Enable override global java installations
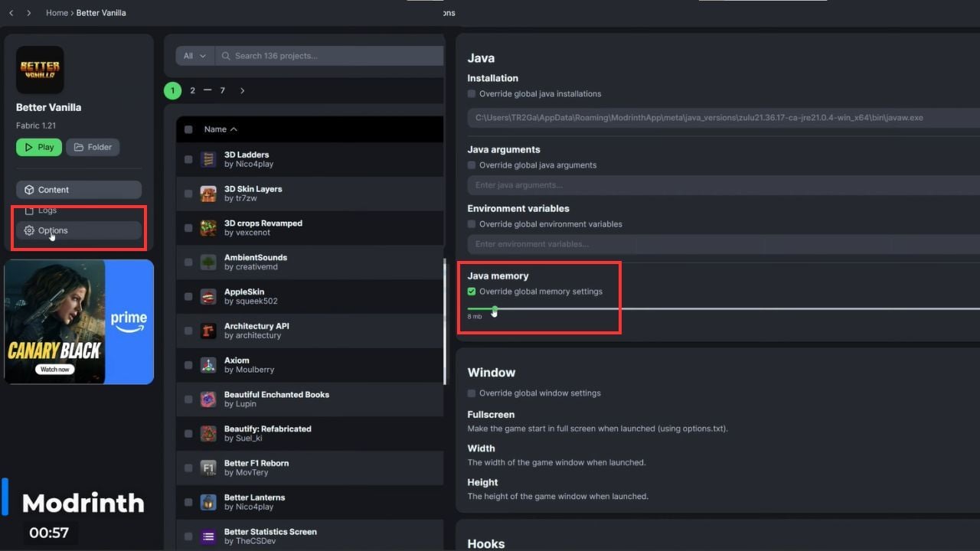The height and width of the screenshot is (551, 980). point(472,94)
